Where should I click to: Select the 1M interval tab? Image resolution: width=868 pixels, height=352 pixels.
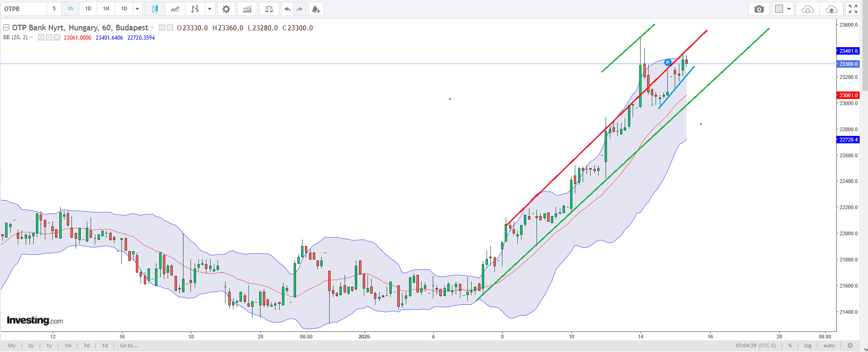tap(106, 9)
